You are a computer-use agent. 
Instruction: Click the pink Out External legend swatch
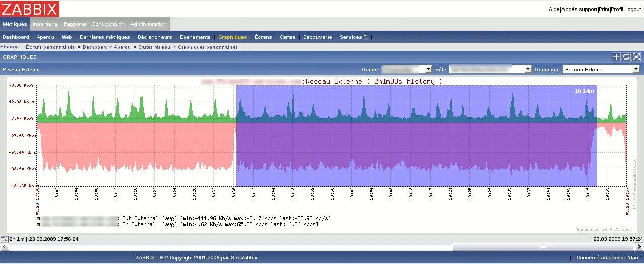point(38,219)
